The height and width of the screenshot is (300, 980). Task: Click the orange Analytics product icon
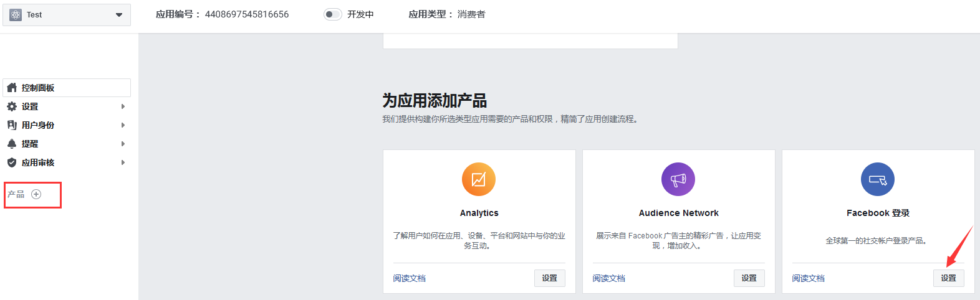click(478, 179)
